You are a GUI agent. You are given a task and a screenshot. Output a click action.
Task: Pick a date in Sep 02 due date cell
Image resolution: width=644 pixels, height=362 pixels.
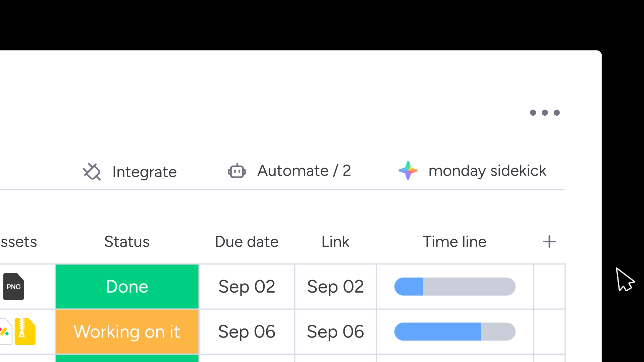tap(247, 287)
